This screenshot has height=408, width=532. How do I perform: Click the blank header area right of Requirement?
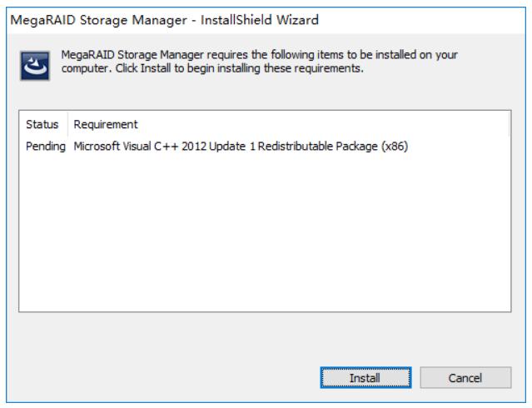tap(324, 124)
